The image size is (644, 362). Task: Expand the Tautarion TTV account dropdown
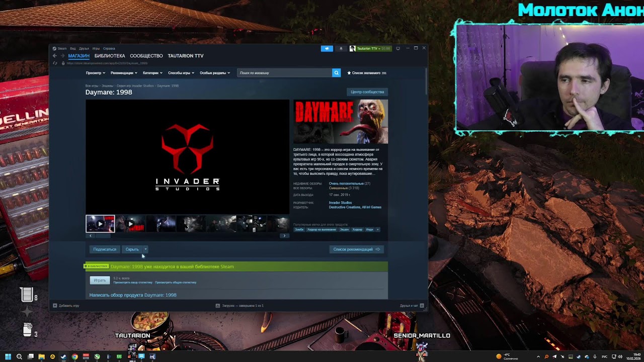(x=370, y=48)
